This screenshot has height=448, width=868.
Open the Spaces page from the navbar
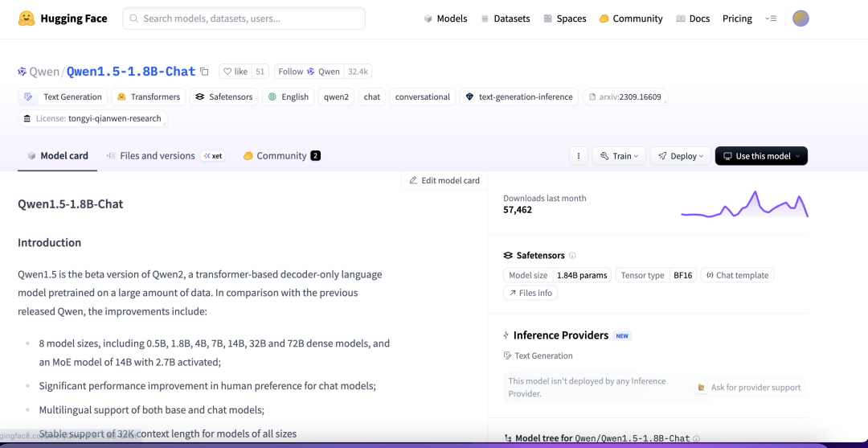click(565, 18)
